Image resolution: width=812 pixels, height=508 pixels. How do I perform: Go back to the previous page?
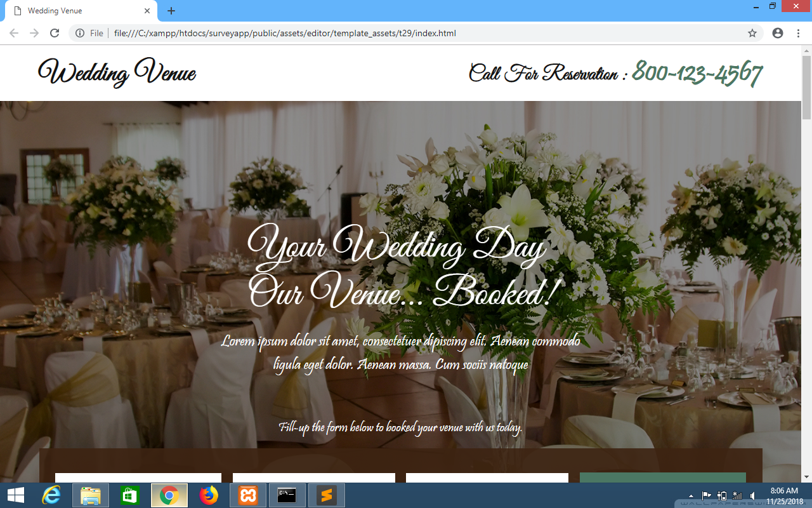14,33
